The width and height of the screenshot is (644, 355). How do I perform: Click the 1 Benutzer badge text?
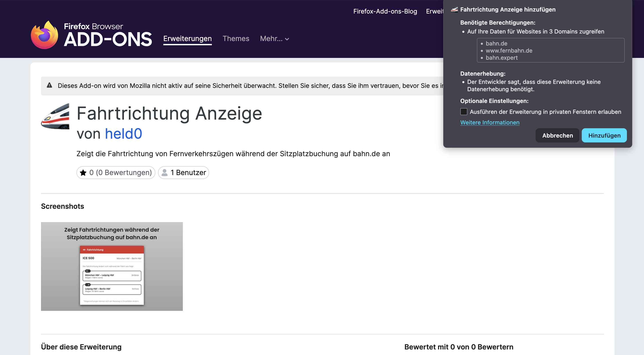coord(188,173)
